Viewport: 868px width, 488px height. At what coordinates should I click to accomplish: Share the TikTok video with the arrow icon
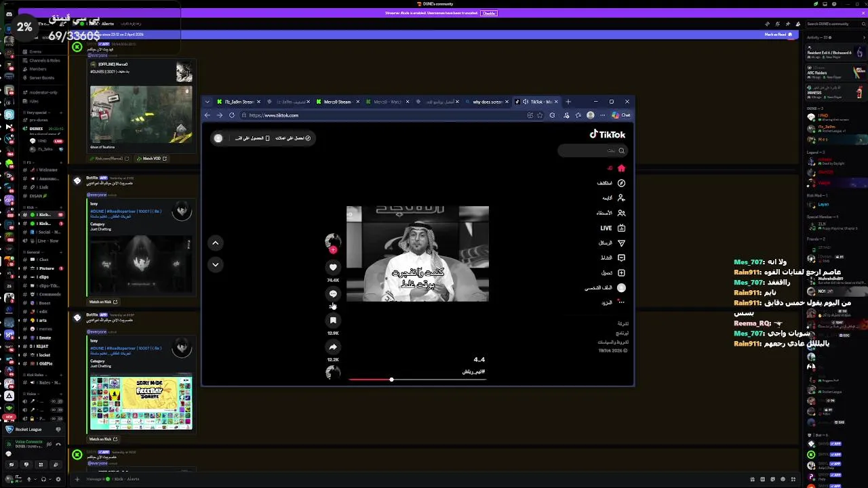pyautogui.click(x=333, y=346)
